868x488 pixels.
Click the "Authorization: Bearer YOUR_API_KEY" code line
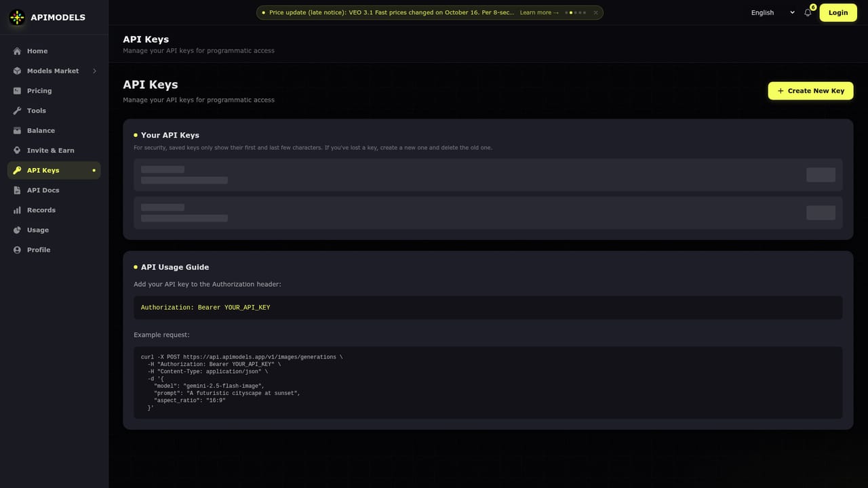click(x=205, y=308)
